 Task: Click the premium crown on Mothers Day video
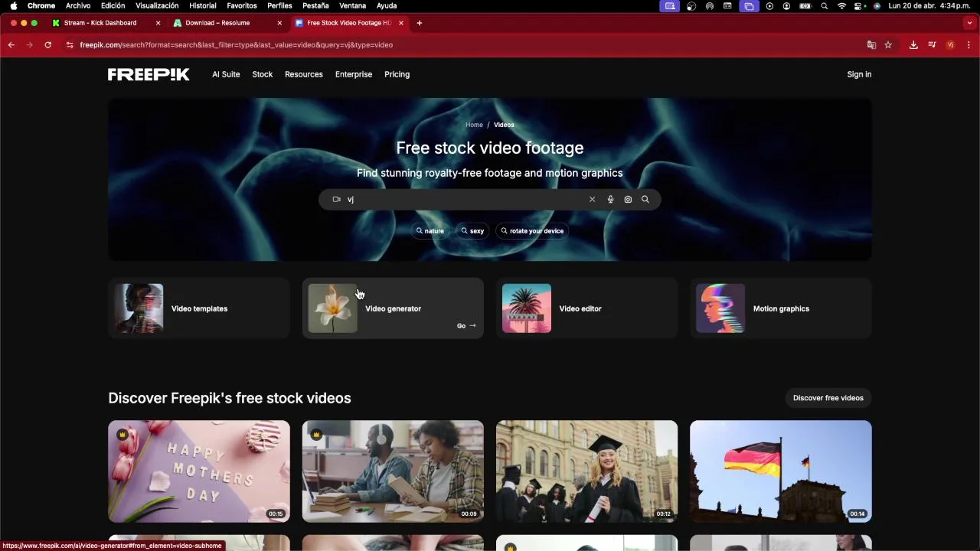[122, 435]
